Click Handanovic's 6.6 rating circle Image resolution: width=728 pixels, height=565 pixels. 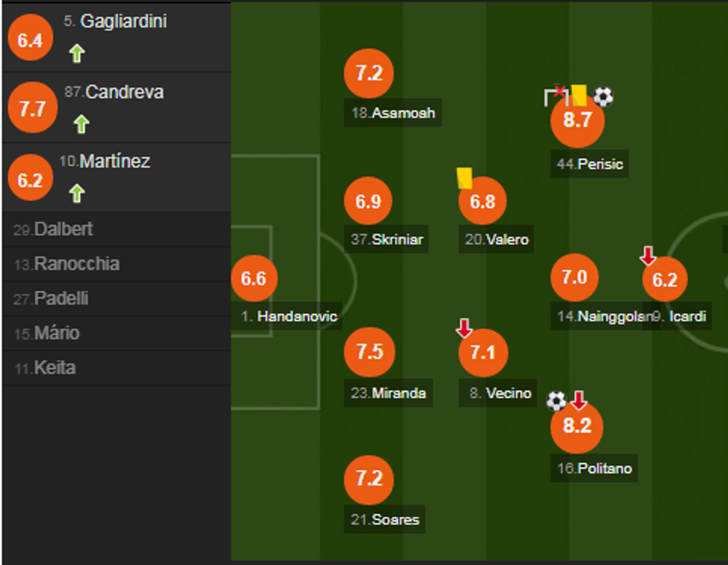point(253,278)
